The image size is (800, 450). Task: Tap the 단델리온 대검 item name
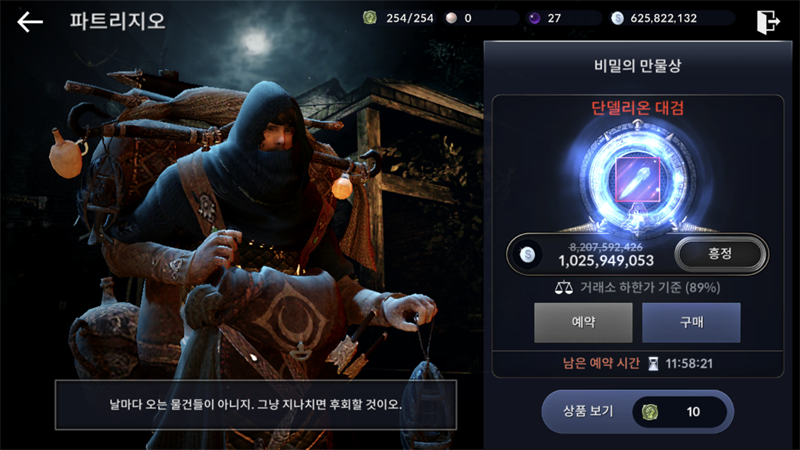click(637, 108)
